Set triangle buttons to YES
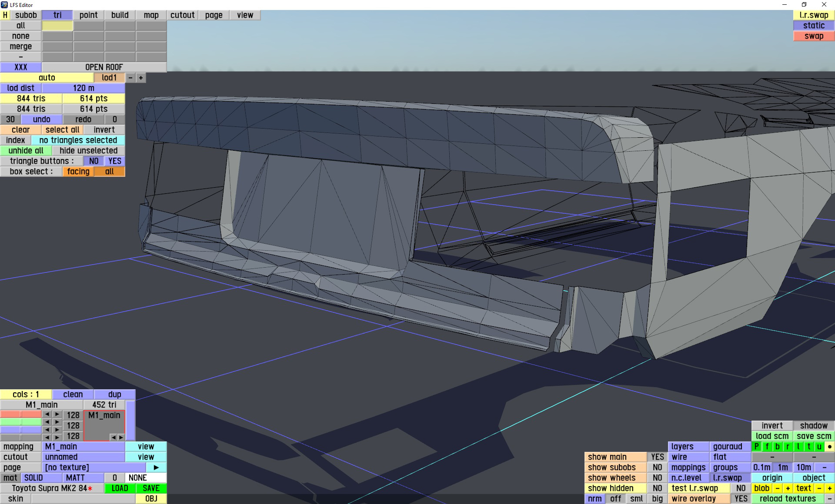Viewport: 835px width, 504px height. coord(115,161)
